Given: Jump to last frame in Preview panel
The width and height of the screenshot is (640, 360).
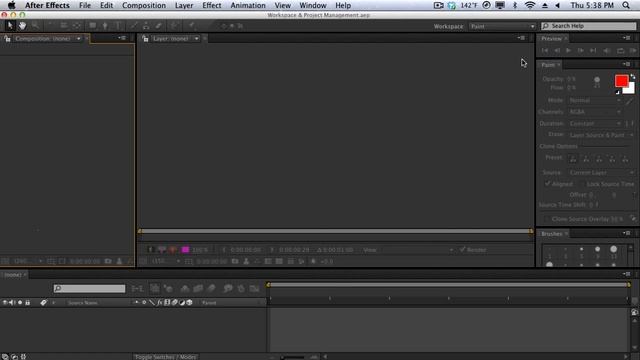Looking at the screenshot, I should point(593,51).
